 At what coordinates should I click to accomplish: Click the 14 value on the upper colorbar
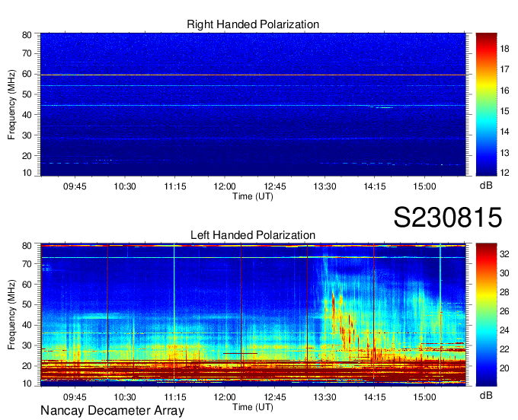504,132
